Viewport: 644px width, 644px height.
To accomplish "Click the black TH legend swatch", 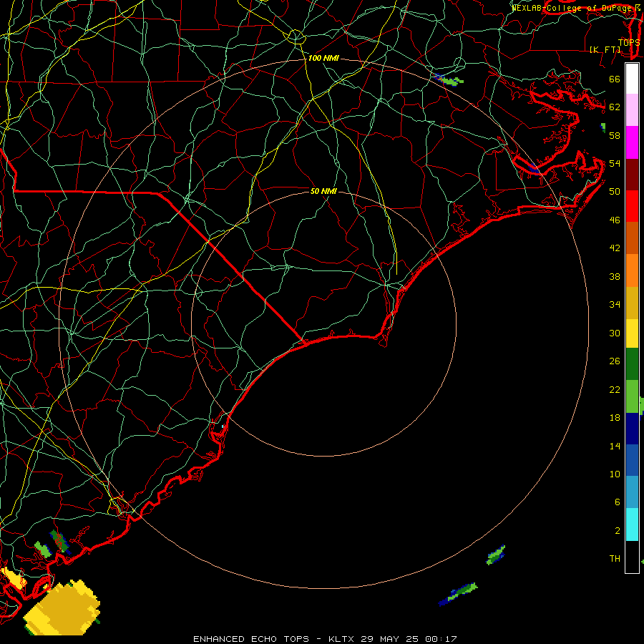I will pos(632,557).
